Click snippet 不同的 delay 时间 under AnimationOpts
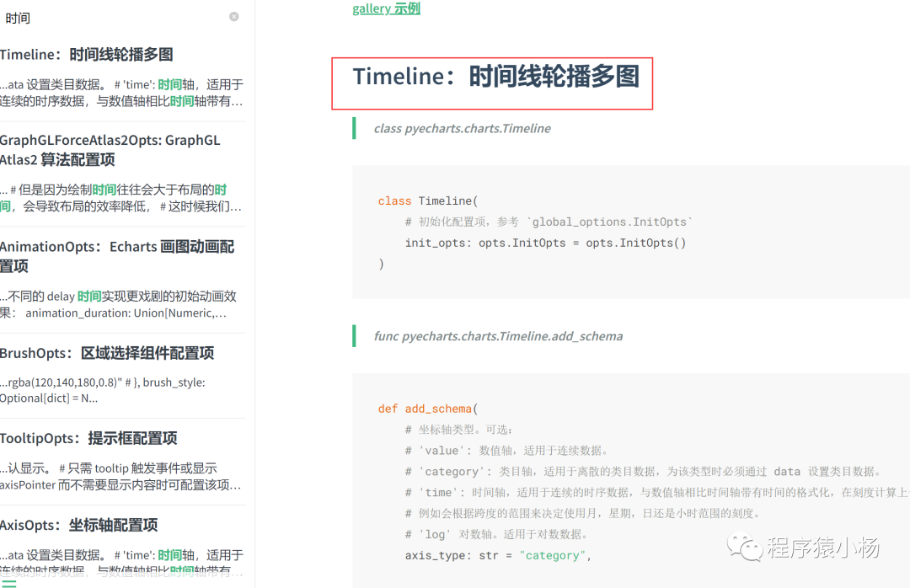Viewport: 910px width, 588px height. coord(119,305)
